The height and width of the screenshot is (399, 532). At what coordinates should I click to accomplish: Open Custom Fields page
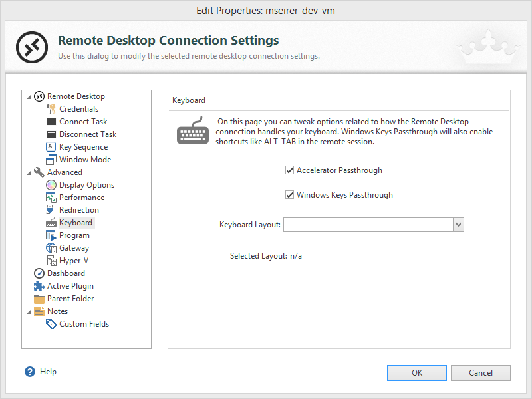84,324
